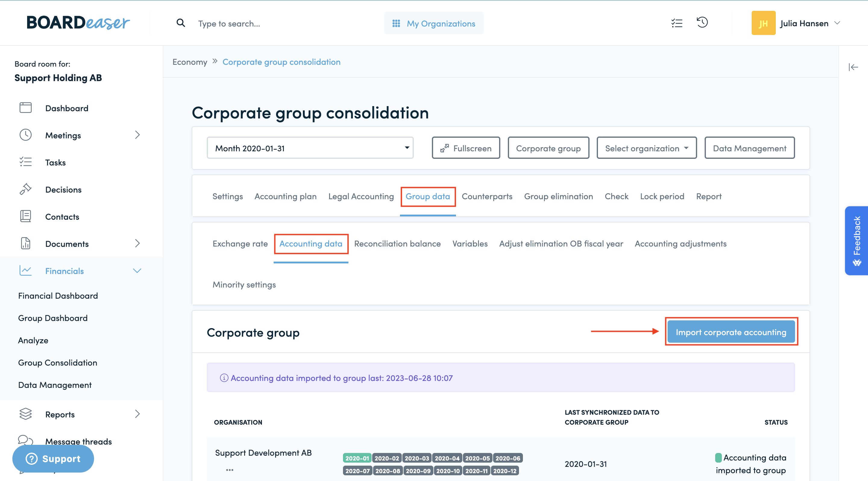Click the info icon in import notice

[x=224, y=378]
